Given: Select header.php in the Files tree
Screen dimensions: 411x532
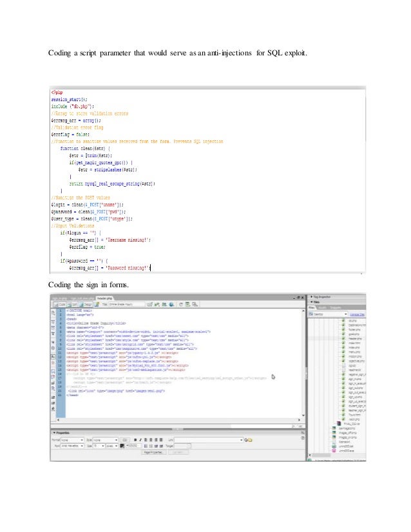Looking at the screenshot, I should [356, 338].
